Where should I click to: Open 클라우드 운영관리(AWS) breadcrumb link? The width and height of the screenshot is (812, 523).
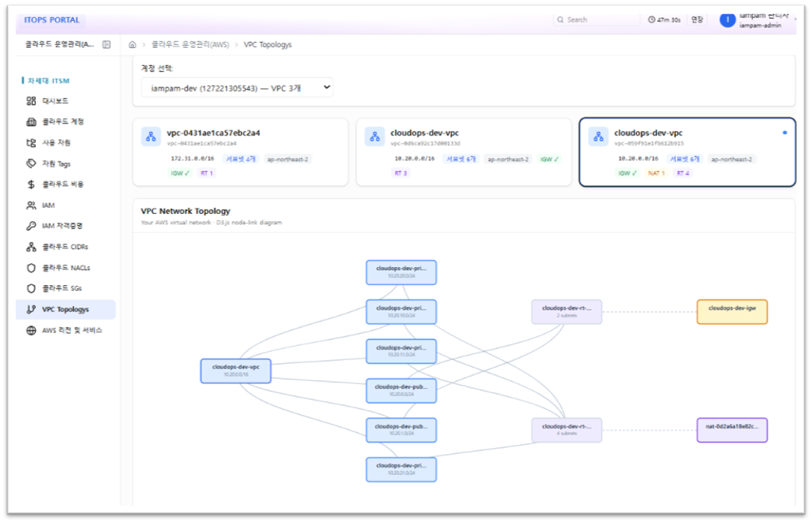(x=190, y=45)
